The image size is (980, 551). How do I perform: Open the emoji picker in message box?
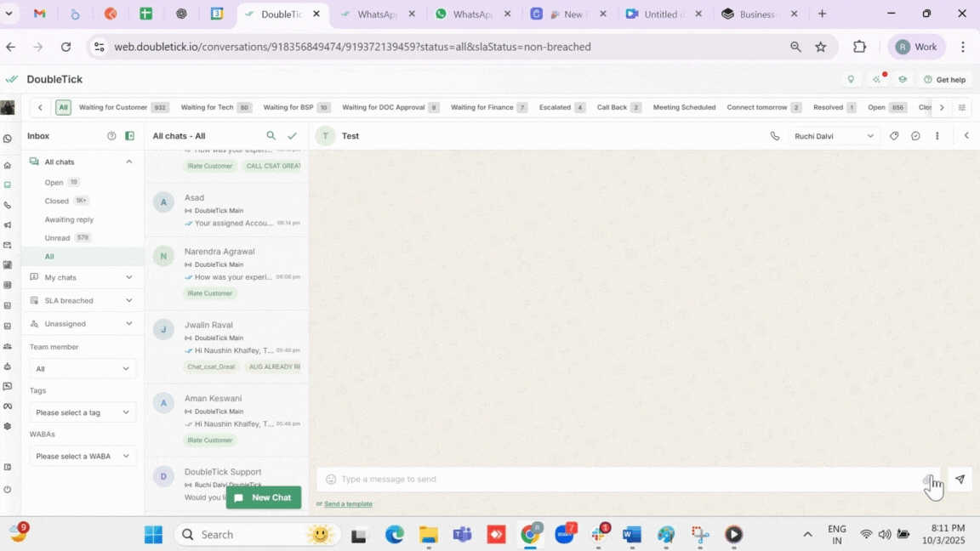[x=332, y=480]
